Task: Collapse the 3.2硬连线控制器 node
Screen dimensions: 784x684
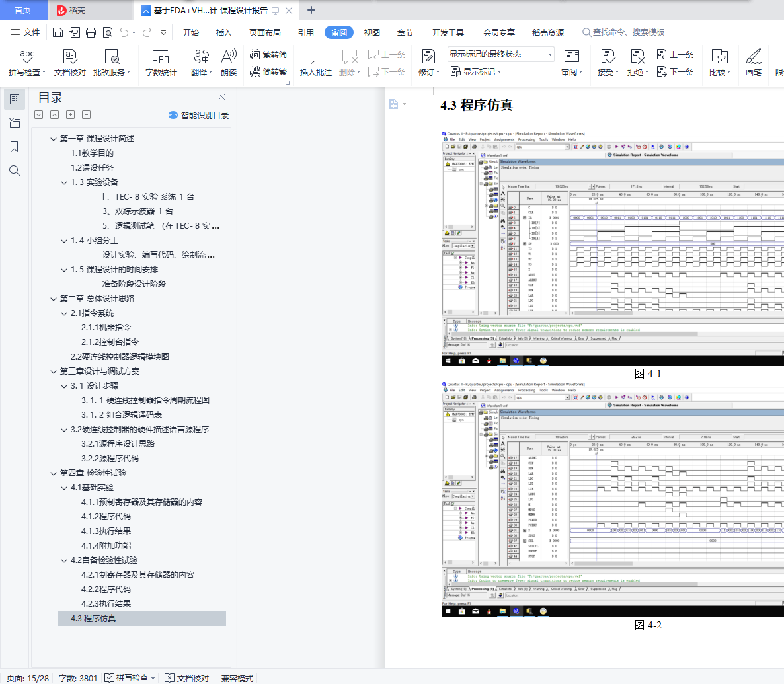Action: (64, 430)
